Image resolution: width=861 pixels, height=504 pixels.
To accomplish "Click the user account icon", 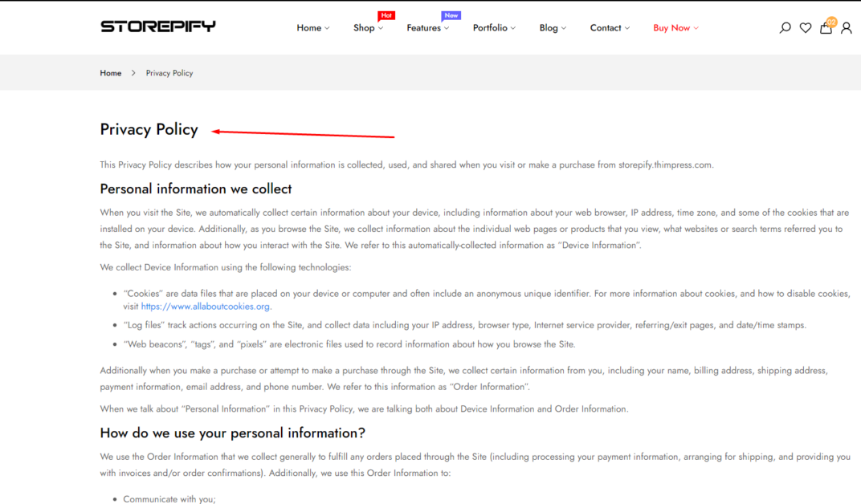I will 847,27.
